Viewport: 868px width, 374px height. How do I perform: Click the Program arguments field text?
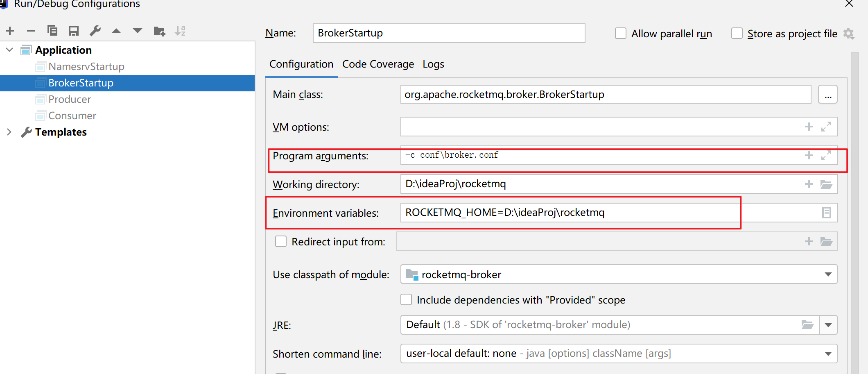tap(452, 155)
